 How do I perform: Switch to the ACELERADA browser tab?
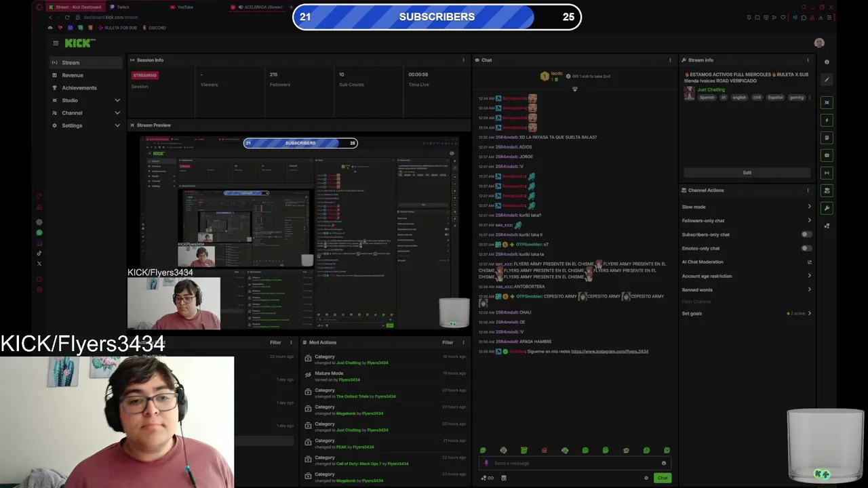[256, 7]
